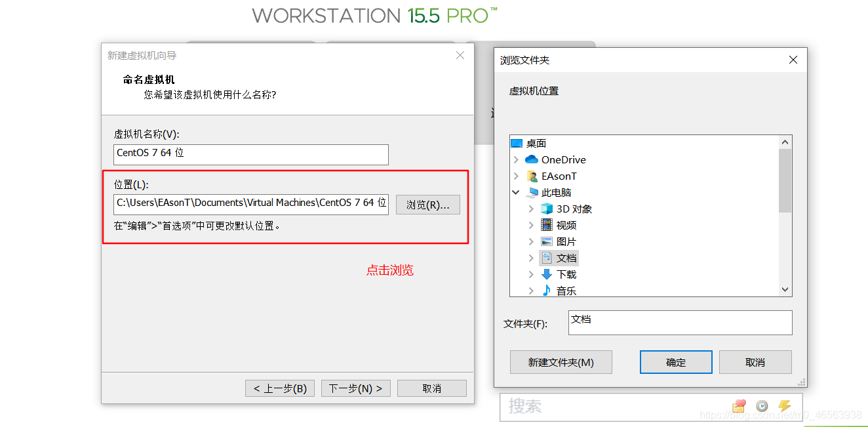Screen dimensions: 868x427
Task: Collapse the 此电脑 tree node
Action: pos(515,192)
